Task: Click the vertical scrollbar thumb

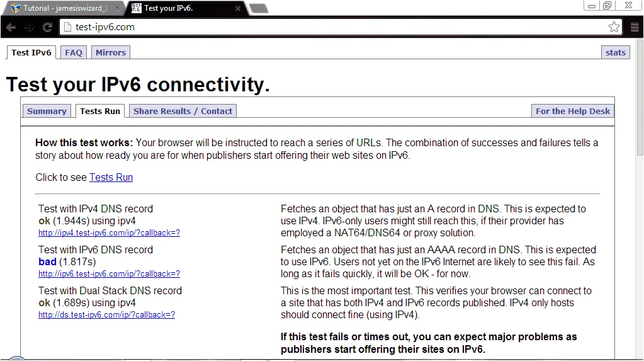Action: [640, 98]
